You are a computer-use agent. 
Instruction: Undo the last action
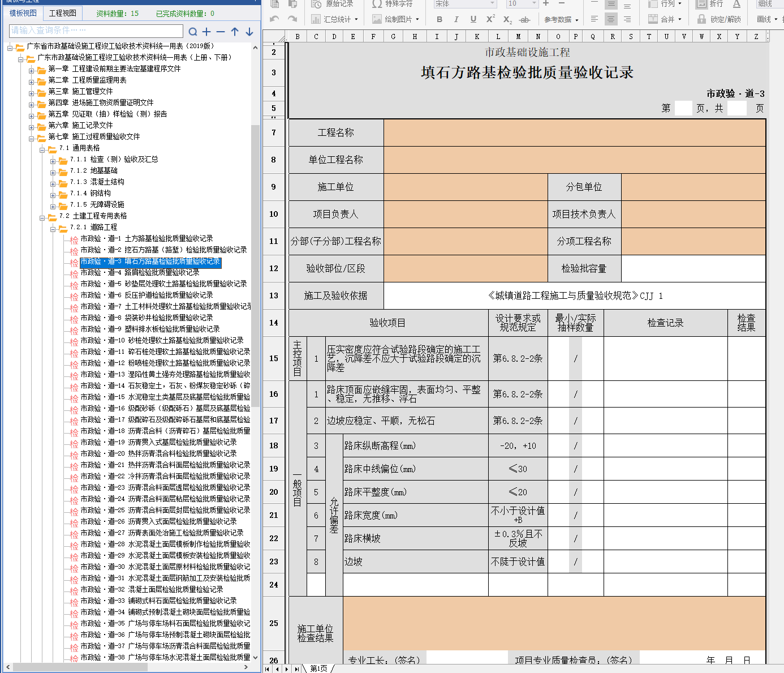(x=274, y=19)
